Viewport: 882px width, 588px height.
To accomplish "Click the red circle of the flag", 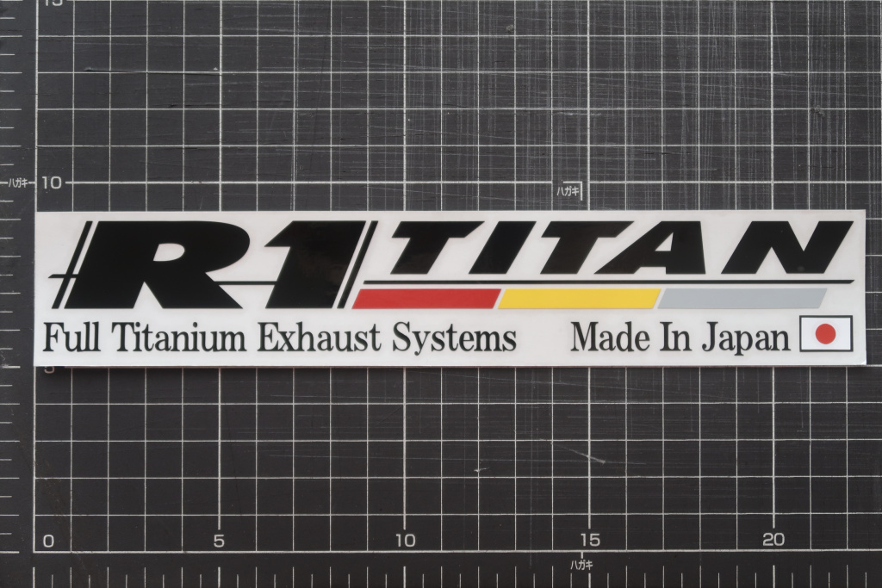I will (824, 334).
